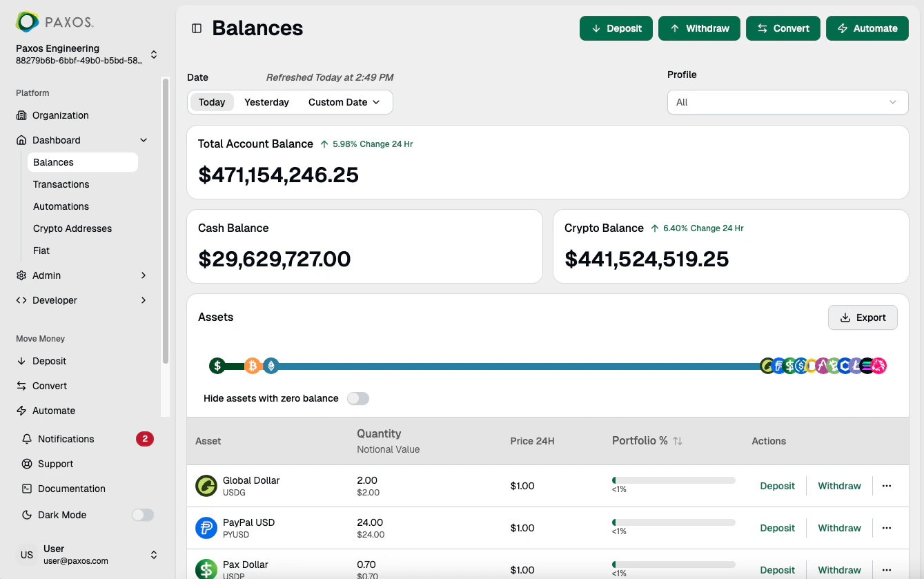Click the top Withdraw button
Viewport: 924px width, 579px height.
tap(699, 28)
